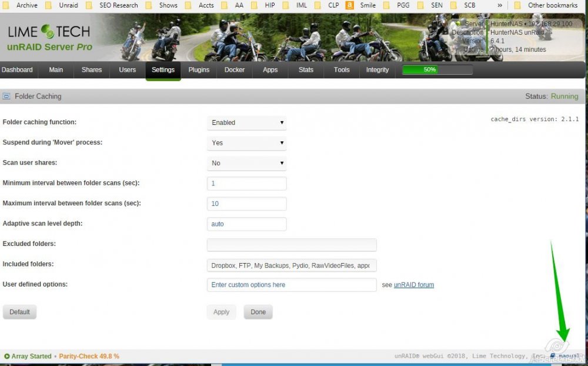Open the SEO Research bookmark folder
This screenshot has height=366, width=588.
[x=112, y=5]
